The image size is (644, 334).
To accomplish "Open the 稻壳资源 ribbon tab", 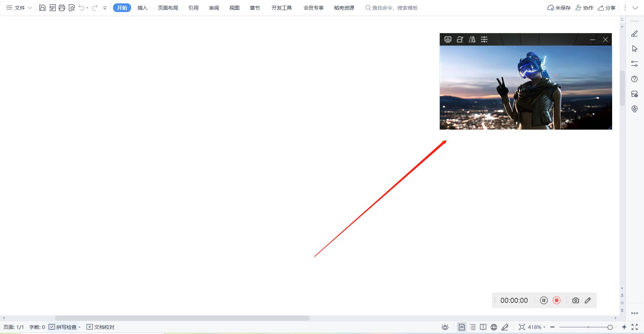I will coord(343,8).
